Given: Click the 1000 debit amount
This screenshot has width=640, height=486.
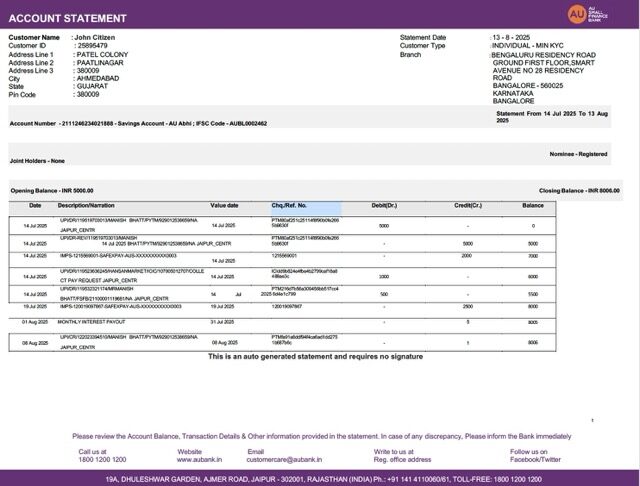Looking at the screenshot, I should pos(384,277).
